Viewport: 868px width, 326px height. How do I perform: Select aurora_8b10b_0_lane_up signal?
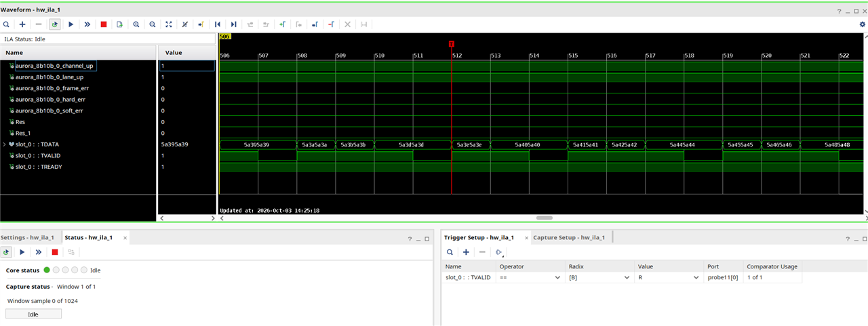tap(50, 77)
